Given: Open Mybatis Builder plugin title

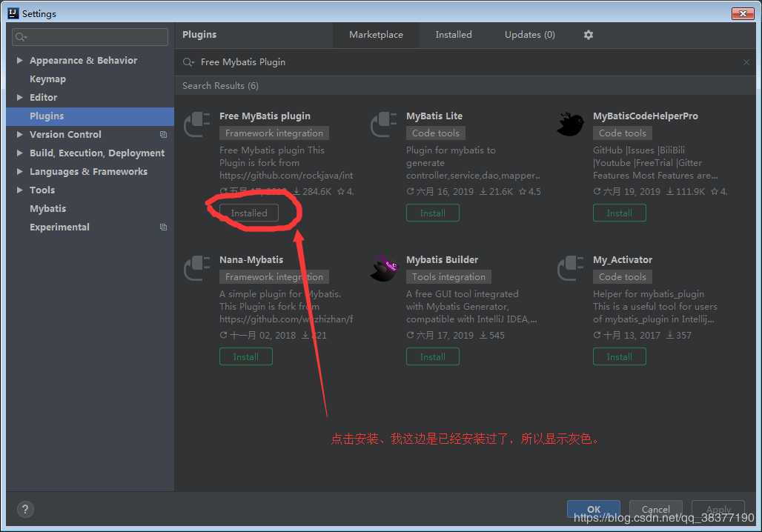Looking at the screenshot, I should pyautogui.click(x=443, y=260).
